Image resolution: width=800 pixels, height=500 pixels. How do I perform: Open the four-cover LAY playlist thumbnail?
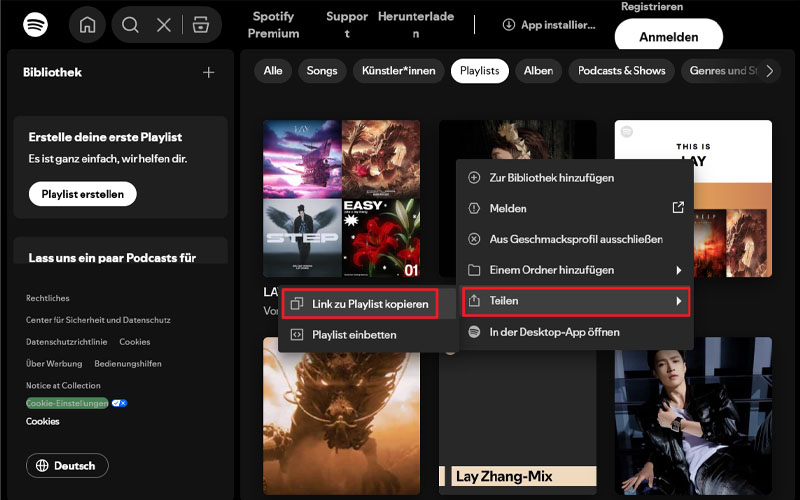point(341,198)
